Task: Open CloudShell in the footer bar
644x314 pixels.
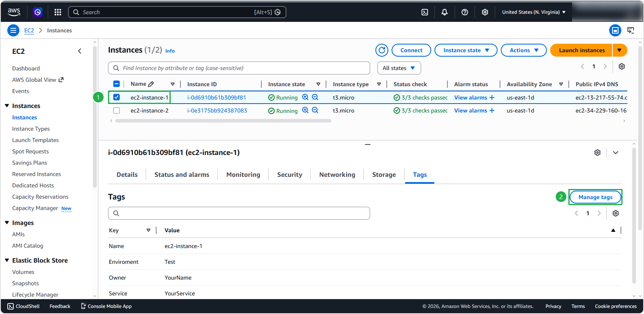Action: click(x=23, y=306)
